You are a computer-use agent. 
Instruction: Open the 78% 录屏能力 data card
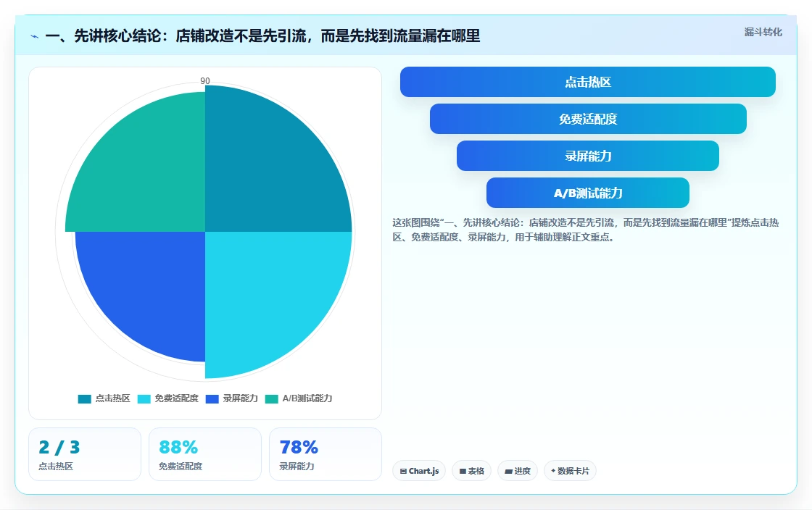click(326, 454)
